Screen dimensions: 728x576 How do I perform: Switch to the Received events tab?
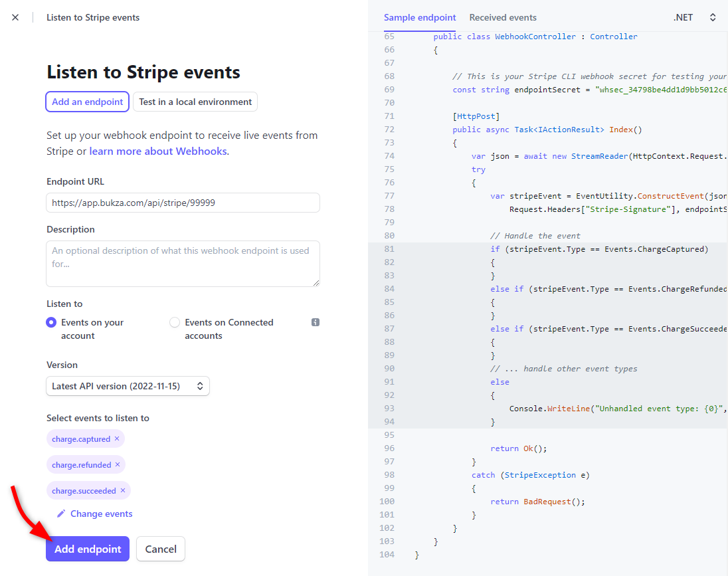click(x=503, y=18)
